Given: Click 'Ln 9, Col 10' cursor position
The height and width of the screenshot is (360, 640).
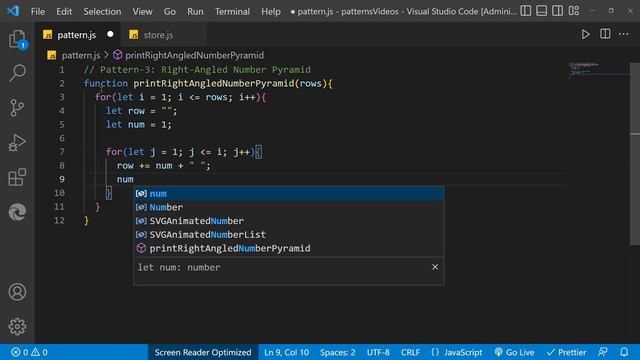Looking at the screenshot, I should coord(286,352).
